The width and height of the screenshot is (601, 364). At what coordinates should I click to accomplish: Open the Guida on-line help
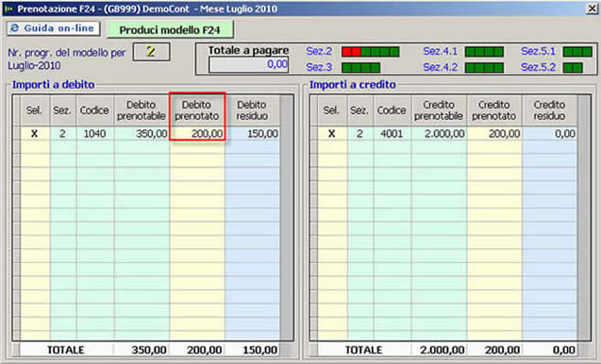53,28
